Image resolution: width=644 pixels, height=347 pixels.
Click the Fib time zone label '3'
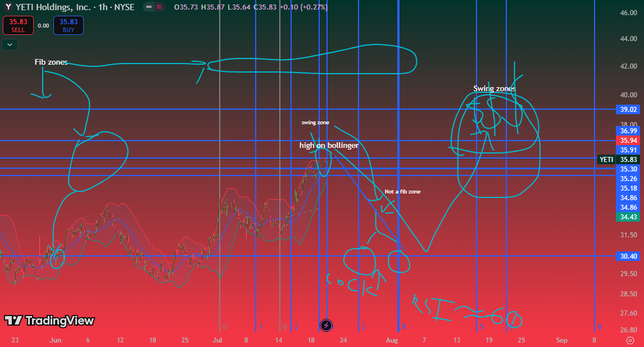[403, 327]
